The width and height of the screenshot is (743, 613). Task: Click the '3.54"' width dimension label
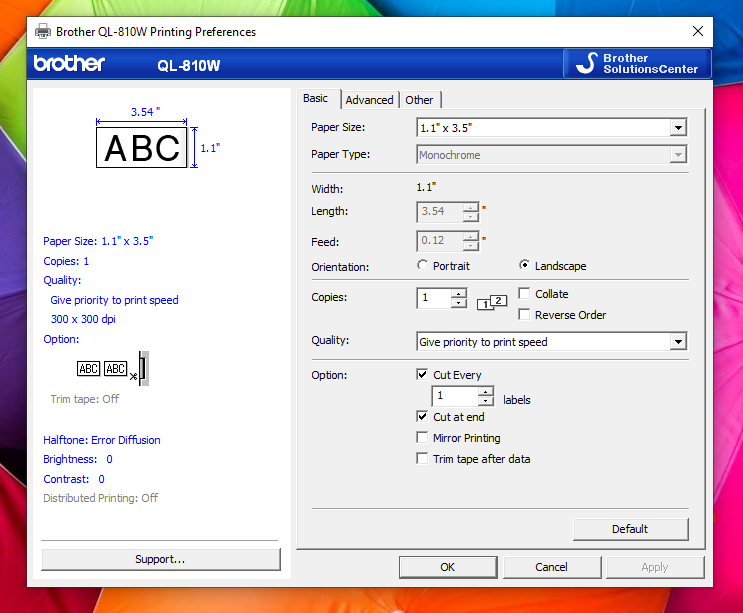(145, 112)
